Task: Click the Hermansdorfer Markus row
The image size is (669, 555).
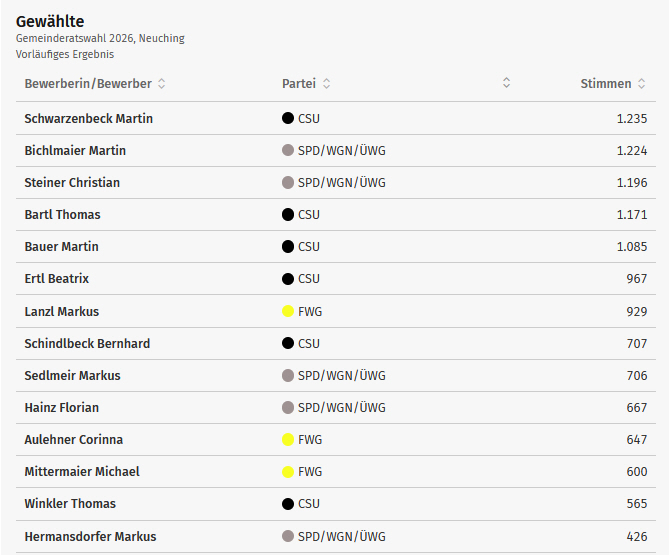Action: (x=90, y=537)
